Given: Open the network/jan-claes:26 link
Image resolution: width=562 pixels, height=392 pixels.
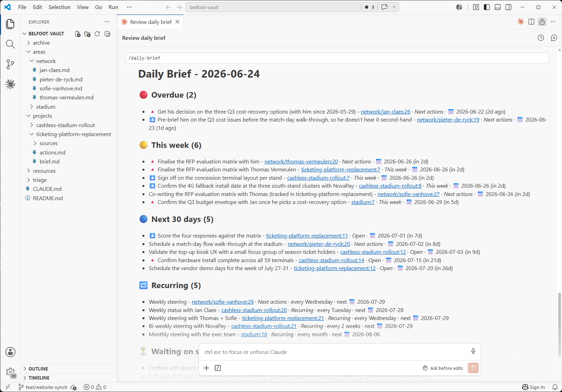Looking at the screenshot, I should (x=385, y=112).
